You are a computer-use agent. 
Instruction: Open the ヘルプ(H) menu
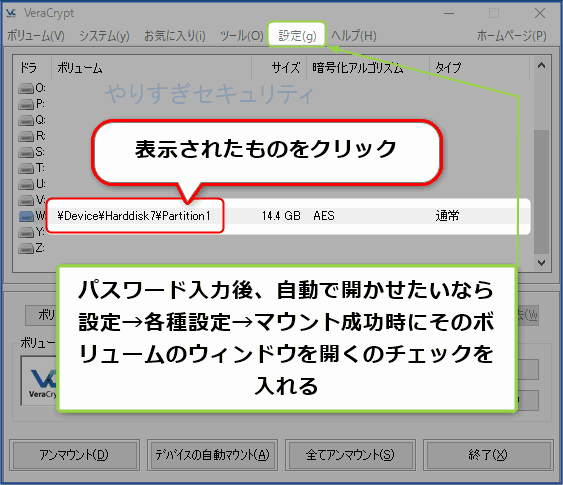tap(354, 36)
